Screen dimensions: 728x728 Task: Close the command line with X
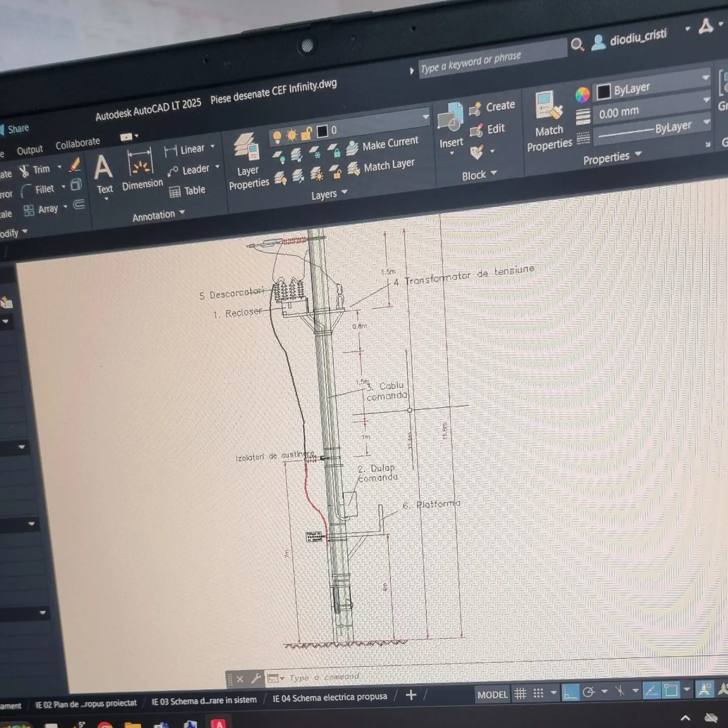click(x=240, y=679)
